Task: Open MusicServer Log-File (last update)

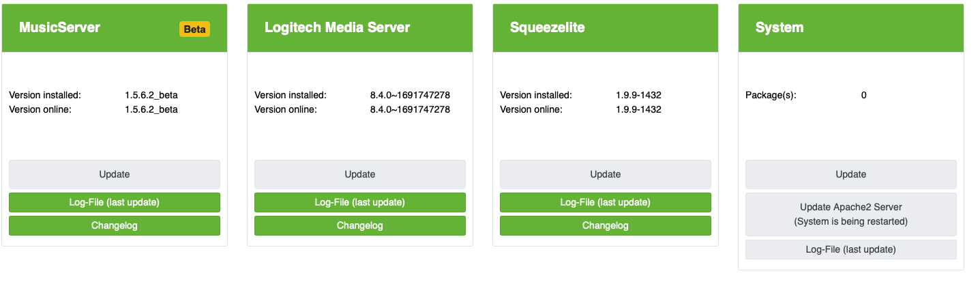Action: [x=115, y=202]
